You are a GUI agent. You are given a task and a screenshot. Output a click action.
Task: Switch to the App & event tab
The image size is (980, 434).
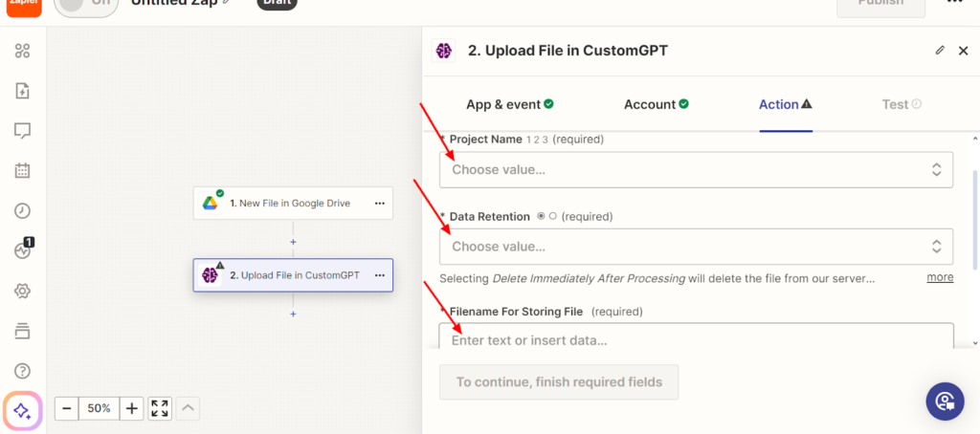coord(509,104)
